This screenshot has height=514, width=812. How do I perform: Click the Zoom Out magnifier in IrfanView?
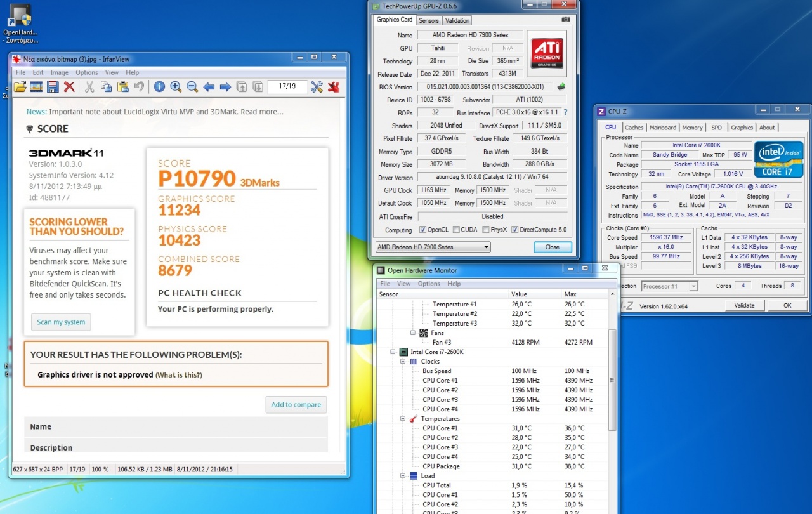[x=192, y=87]
